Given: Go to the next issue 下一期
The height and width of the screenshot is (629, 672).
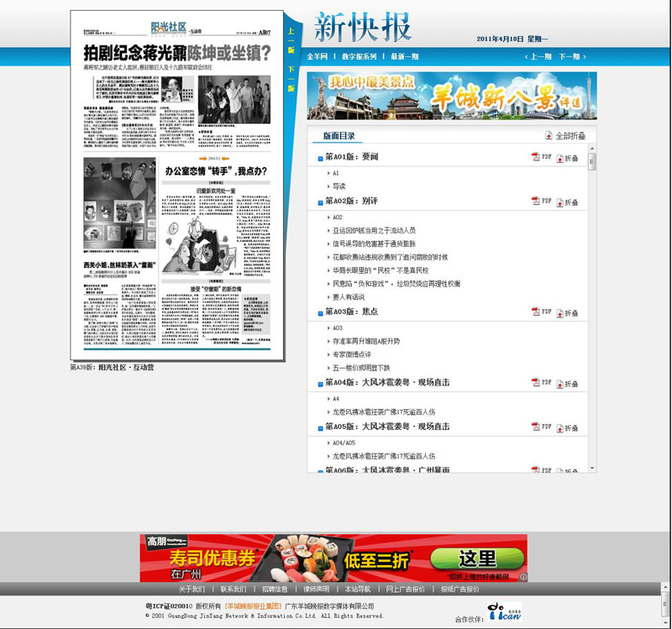Looking at the screenshot, I should tap(573, 56).
